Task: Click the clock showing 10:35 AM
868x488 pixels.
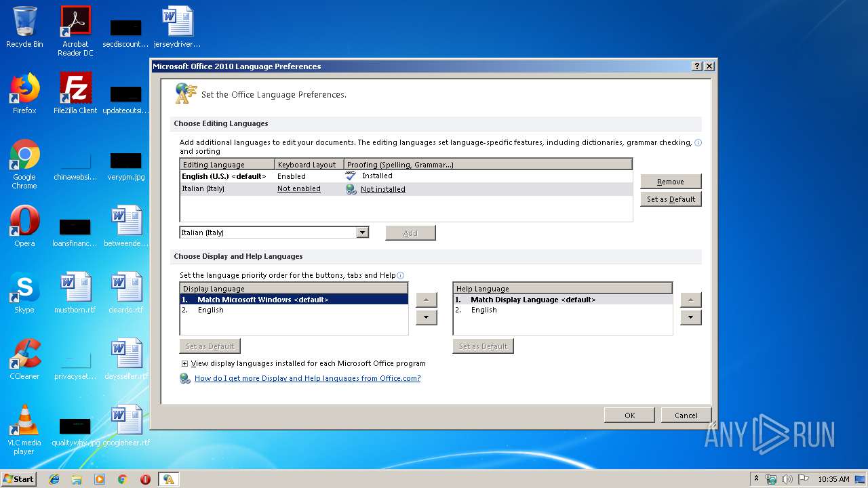Action: (833, 479)
